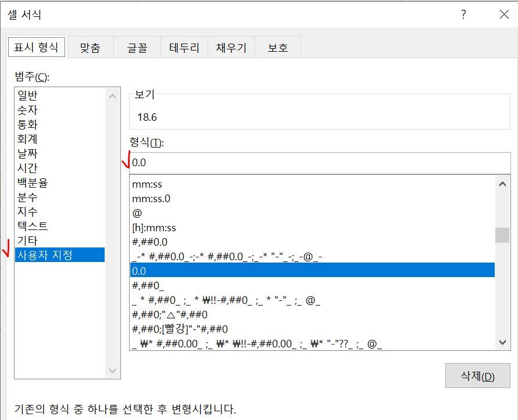Switch to the 표시 형식 tab
Viewport: 518px width, 420px height.
point(37,47)
